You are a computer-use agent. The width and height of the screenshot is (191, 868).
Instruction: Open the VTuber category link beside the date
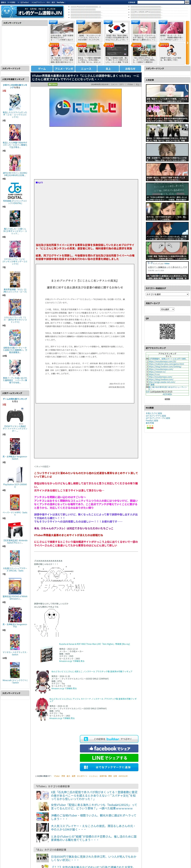pyautogui.click(x=130, y=85)
